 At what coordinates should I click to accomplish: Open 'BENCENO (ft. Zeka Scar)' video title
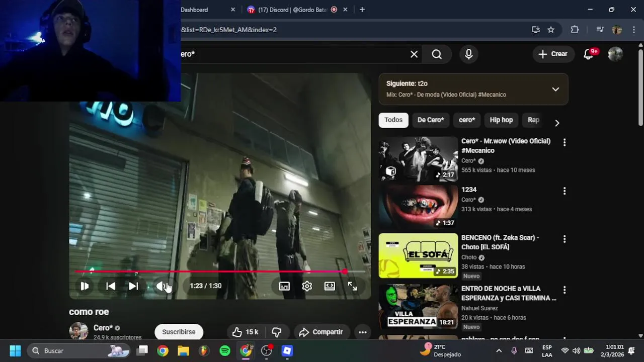(500, 242)
